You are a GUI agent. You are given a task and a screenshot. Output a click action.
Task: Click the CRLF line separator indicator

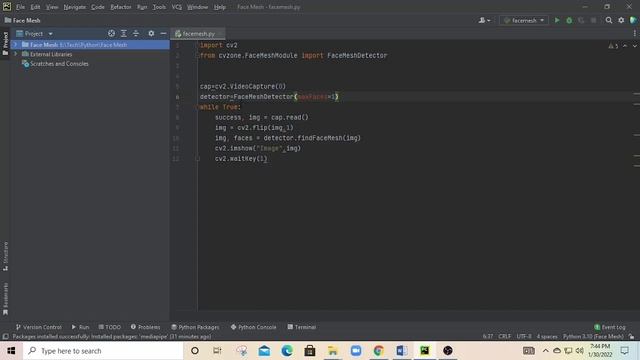(504, 336)
